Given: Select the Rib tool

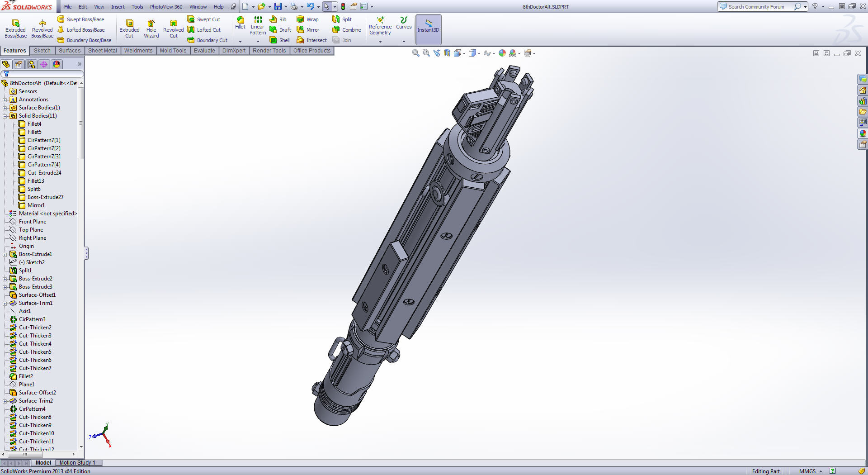Looking at the screenshot, I should [278, 19].
